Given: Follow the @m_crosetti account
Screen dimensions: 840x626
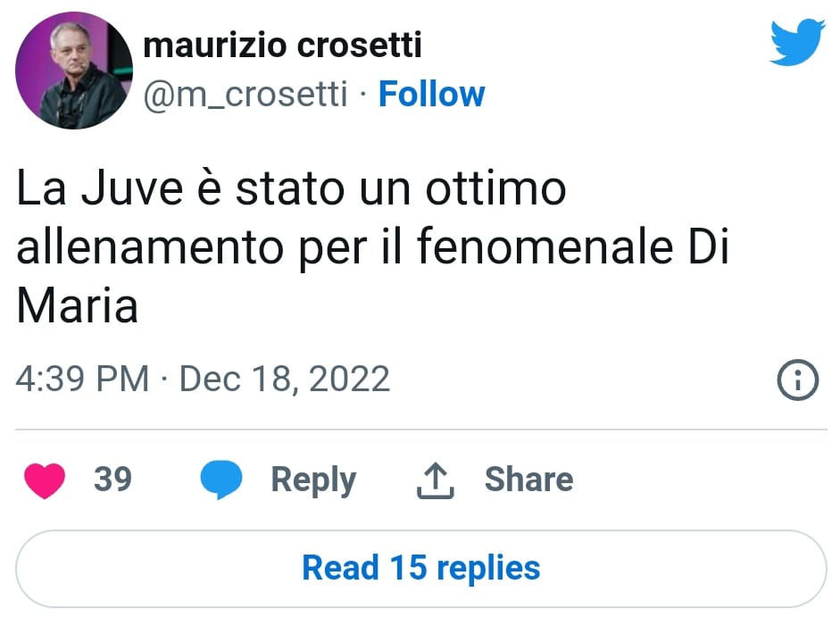Looking at the screenshot, I should pos(431,94).
